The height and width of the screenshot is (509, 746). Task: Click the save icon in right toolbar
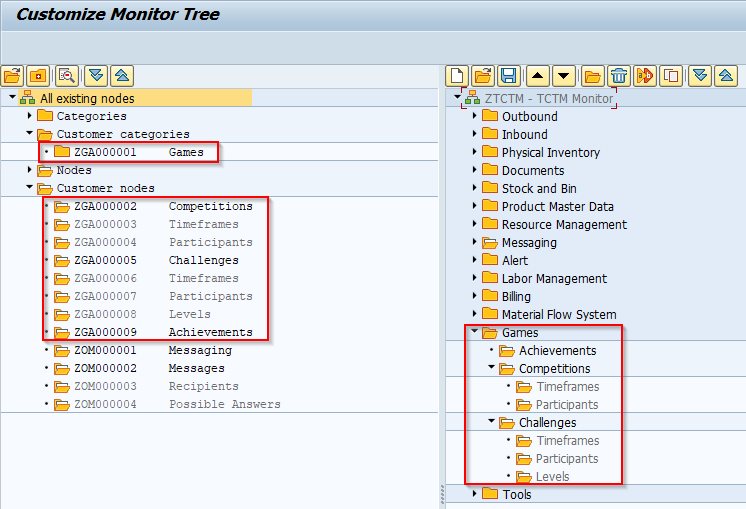click(508, 76)
